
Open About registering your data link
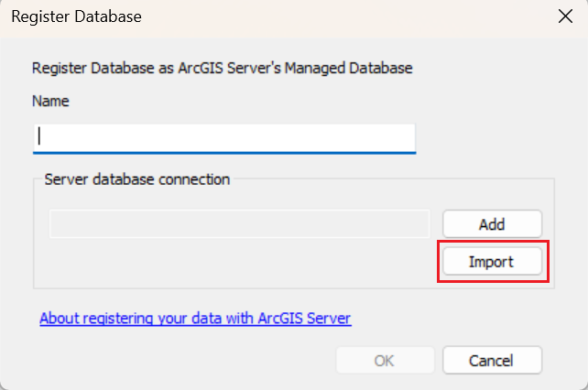[x=195, y=319]
